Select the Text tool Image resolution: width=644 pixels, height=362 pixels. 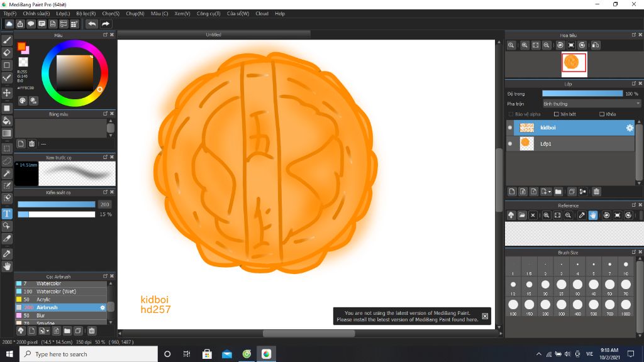7,214
